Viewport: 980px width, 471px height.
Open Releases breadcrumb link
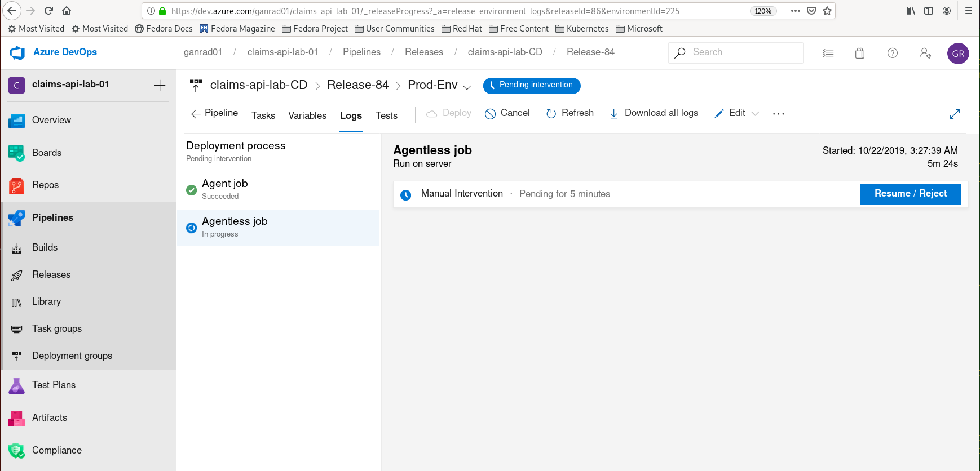click(424, 52)
